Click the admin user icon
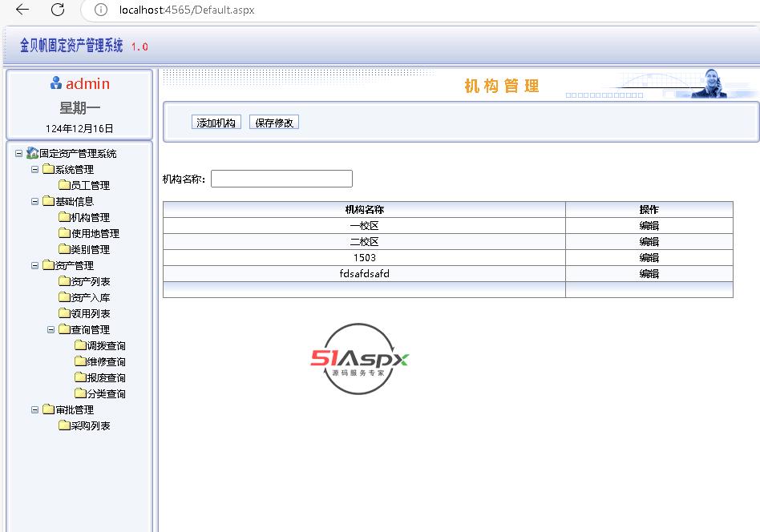The height and width of the screenshot is (532, 760). click(x=56, y=83)
